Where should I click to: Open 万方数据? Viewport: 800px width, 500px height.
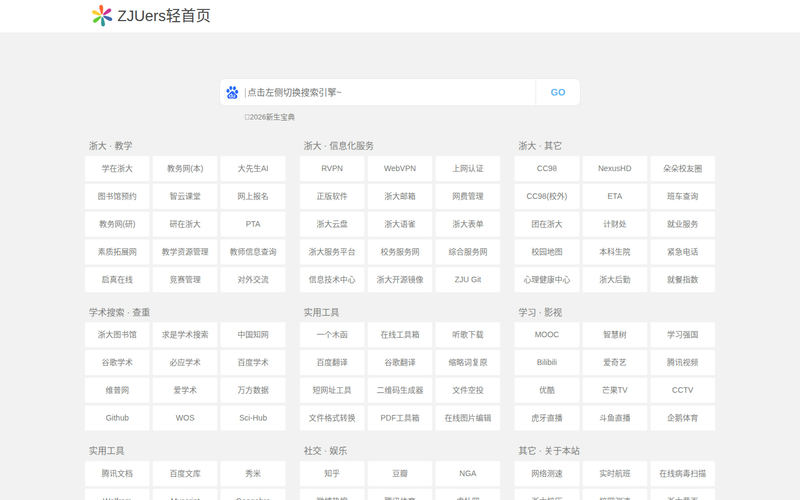(253, 390)
